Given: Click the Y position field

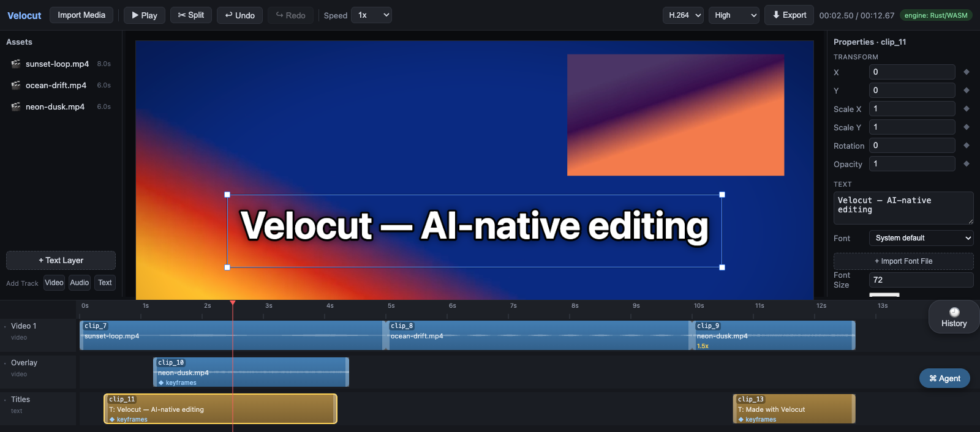Looking at the screenshot, I should point(912,91).
